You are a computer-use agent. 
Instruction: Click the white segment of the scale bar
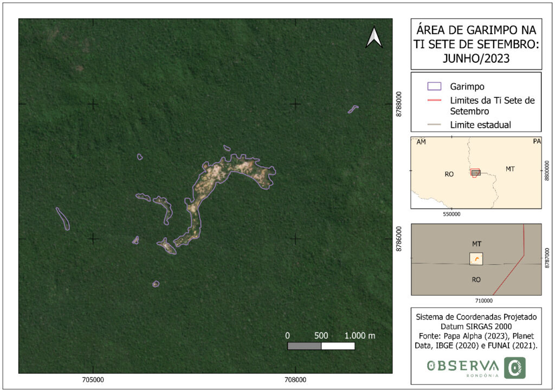coord(338,346)
